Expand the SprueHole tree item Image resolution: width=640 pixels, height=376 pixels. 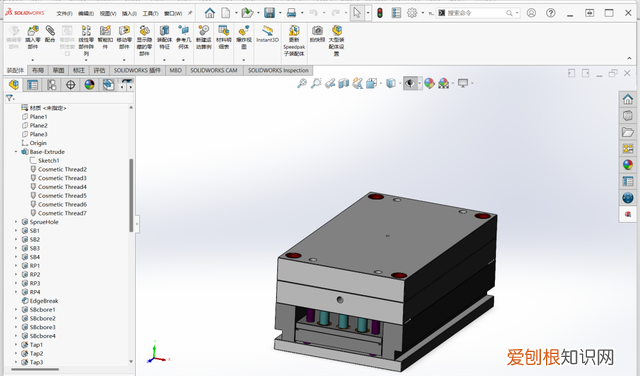(x=16, y=222)
